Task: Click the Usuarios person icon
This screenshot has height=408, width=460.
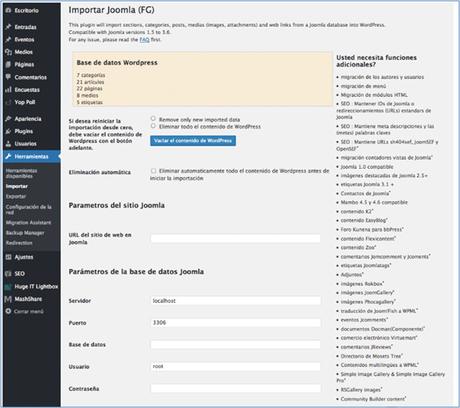Action: (8, 144)
